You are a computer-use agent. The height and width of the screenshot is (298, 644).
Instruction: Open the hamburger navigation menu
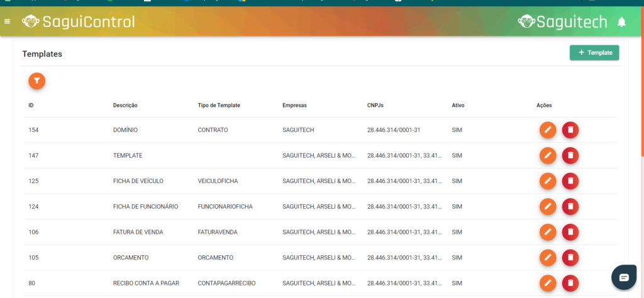[7, 22]
